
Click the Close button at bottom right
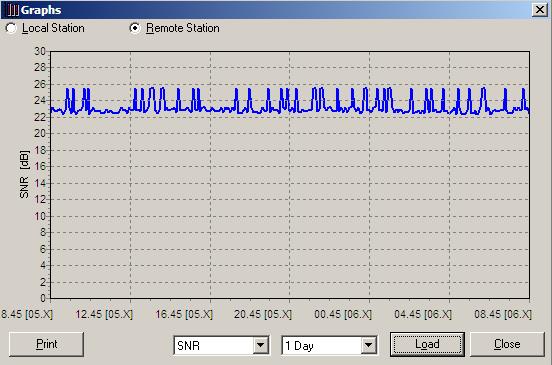(x=507, y=344)
